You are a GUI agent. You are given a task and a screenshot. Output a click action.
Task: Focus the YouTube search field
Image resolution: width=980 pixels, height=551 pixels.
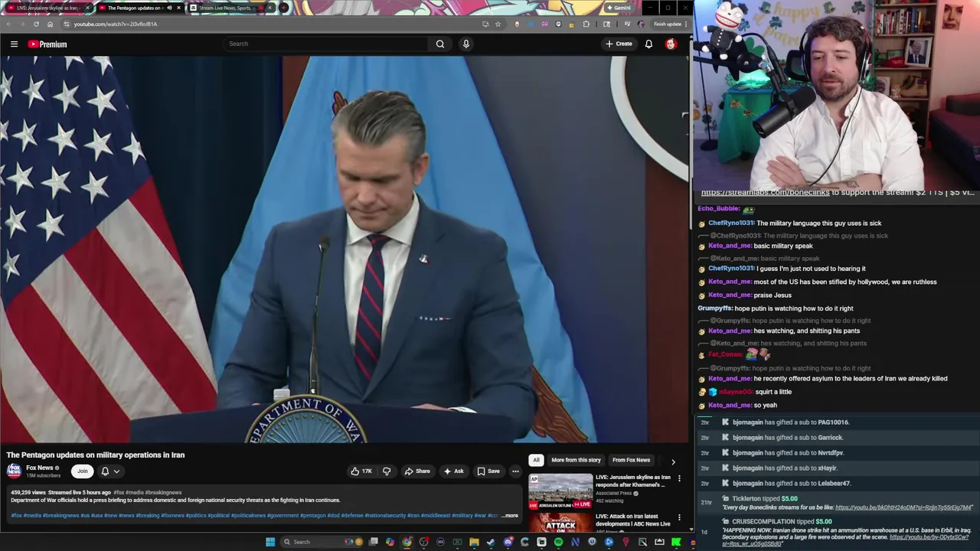pyautogui.click(x=325, y=44)
